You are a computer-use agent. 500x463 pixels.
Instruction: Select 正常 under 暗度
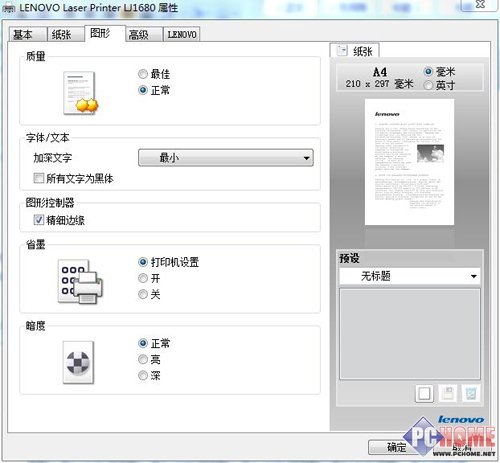(143, 343)
